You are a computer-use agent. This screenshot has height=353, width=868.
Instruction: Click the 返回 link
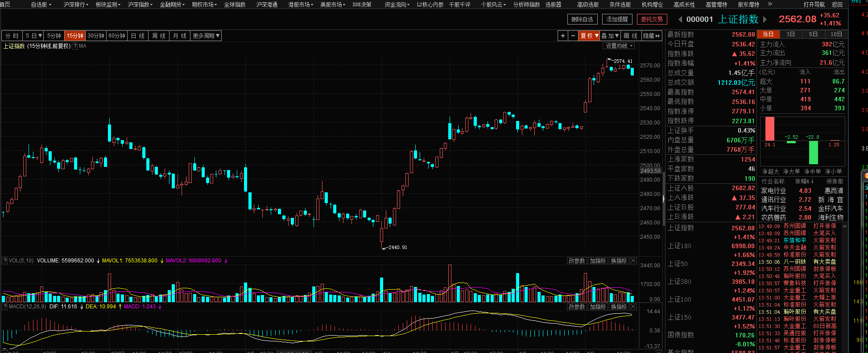coord(837,4)
